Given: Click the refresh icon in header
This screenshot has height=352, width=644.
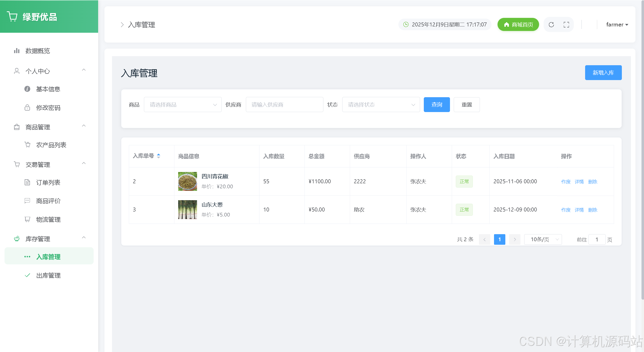Looking at the screenshot, I should [551, 25].
